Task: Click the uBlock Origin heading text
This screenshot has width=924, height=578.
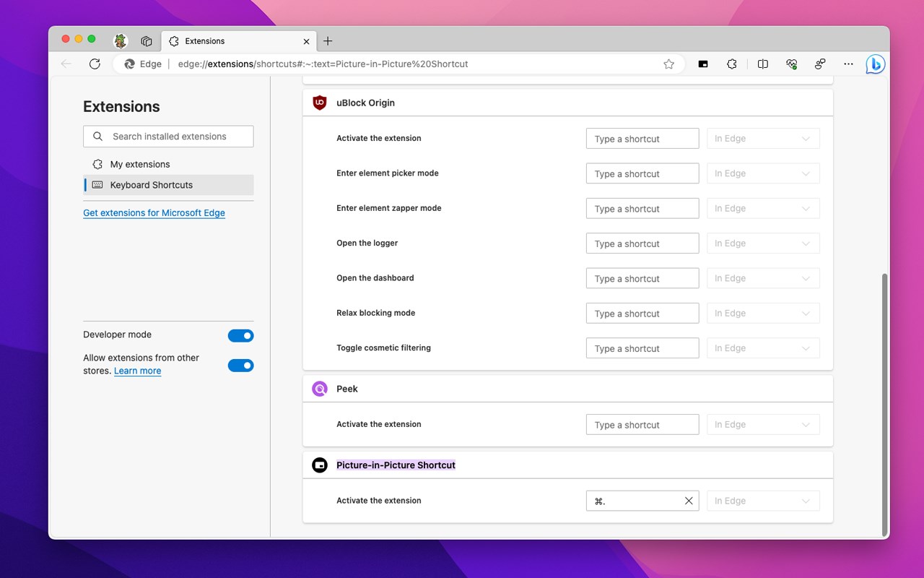Action: 365,103
